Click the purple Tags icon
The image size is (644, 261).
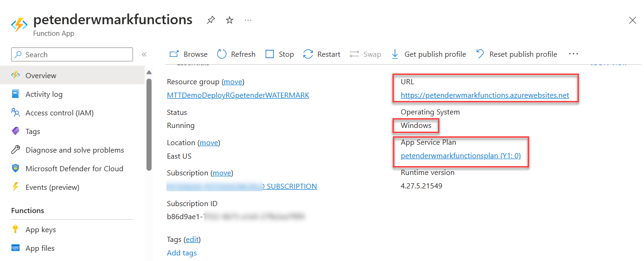[x=16, y=131]
